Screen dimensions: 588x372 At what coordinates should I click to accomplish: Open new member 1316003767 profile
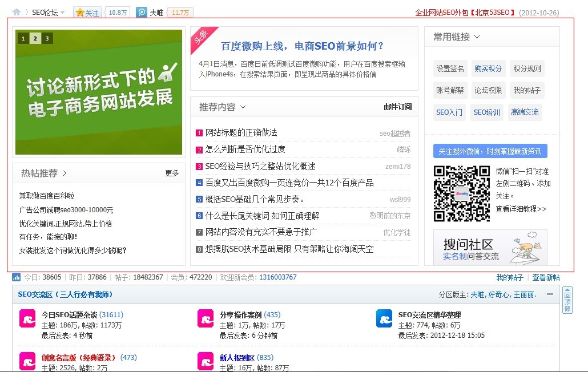point(278,277)
